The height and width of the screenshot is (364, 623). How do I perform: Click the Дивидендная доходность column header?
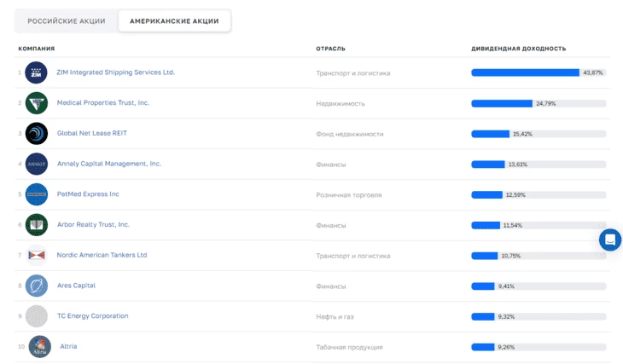(519, 49)
